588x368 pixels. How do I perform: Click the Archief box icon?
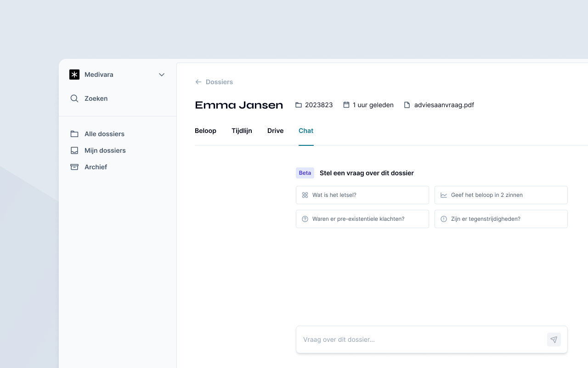coord(74,167)
